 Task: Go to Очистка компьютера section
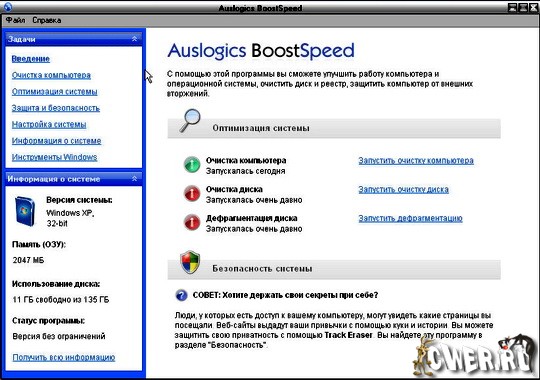[x=51, y=75]
